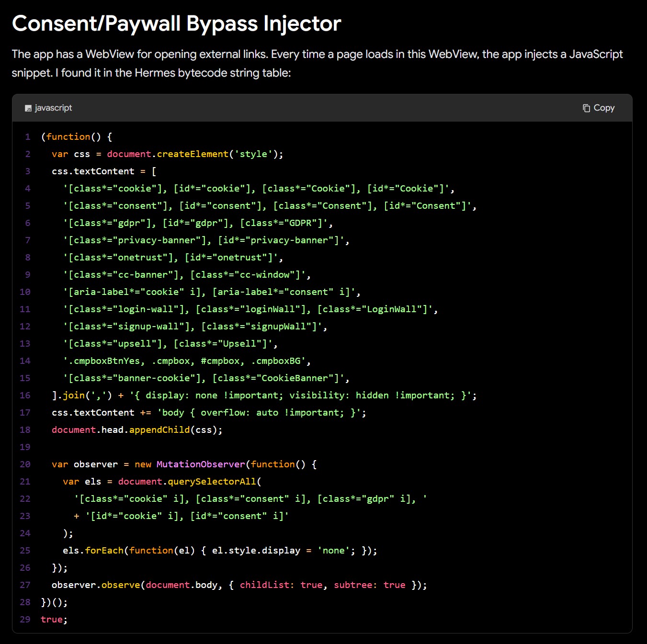
Task: Click the JavaScript file type icon
Action: click(x=28, y=108)
